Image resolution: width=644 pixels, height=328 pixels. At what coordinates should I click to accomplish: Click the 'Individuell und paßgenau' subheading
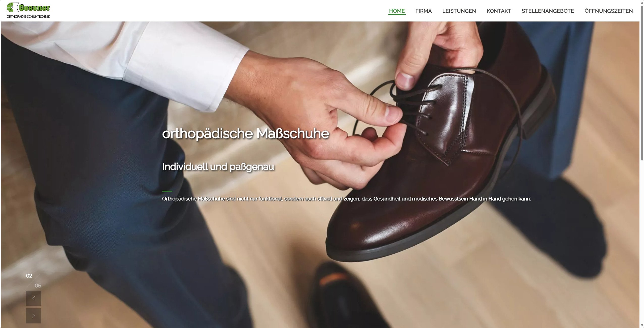point(218,167)
